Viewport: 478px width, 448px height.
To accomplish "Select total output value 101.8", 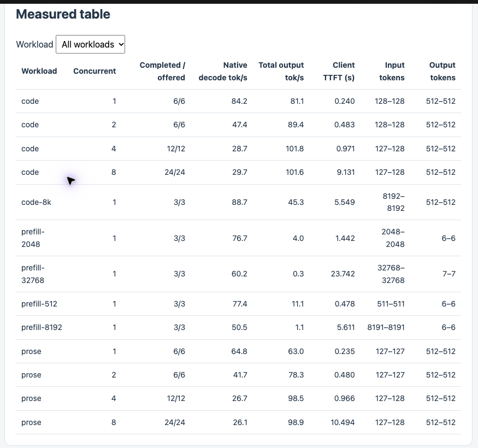I will [294, 149].
